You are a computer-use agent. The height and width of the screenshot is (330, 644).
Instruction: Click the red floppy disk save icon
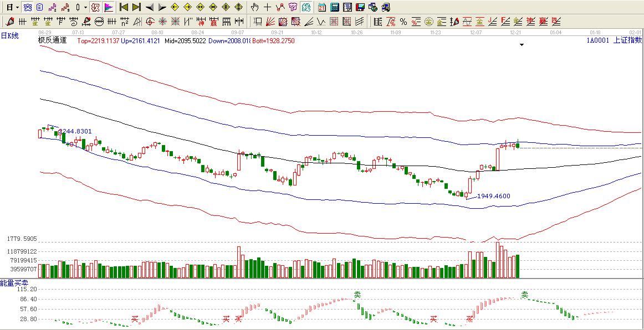[x=360, y=7]
